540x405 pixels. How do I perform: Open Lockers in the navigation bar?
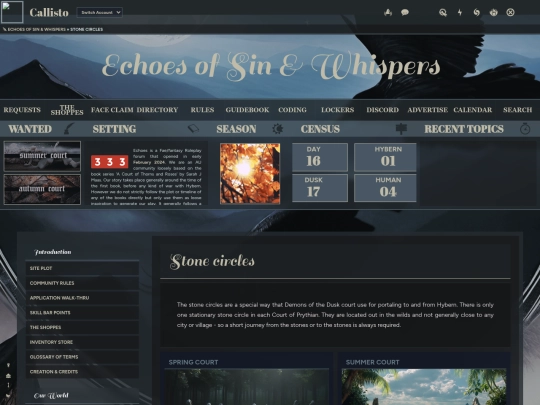338,110
